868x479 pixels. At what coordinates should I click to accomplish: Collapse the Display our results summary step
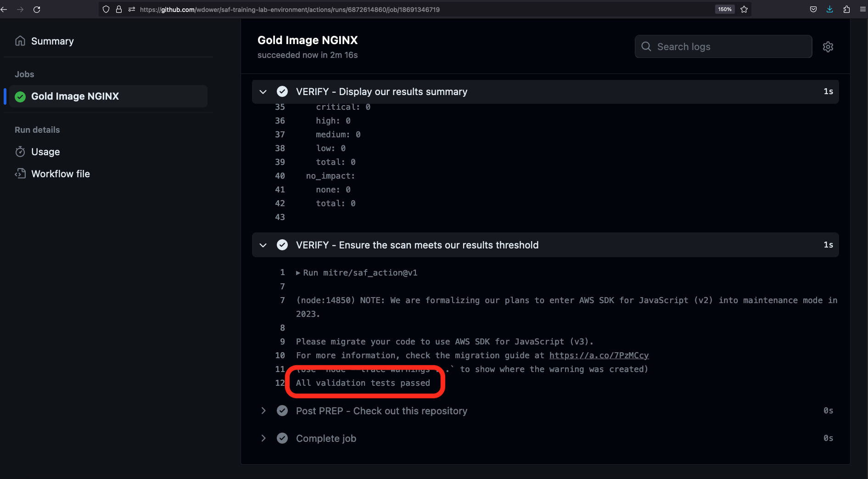click(263, 92)
